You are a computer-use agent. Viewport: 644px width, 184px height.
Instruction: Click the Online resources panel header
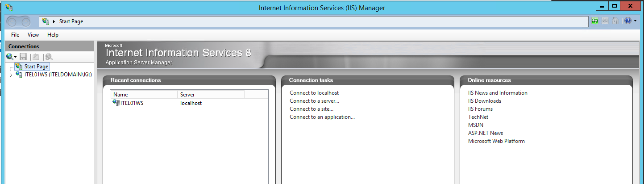click(546, 80)
